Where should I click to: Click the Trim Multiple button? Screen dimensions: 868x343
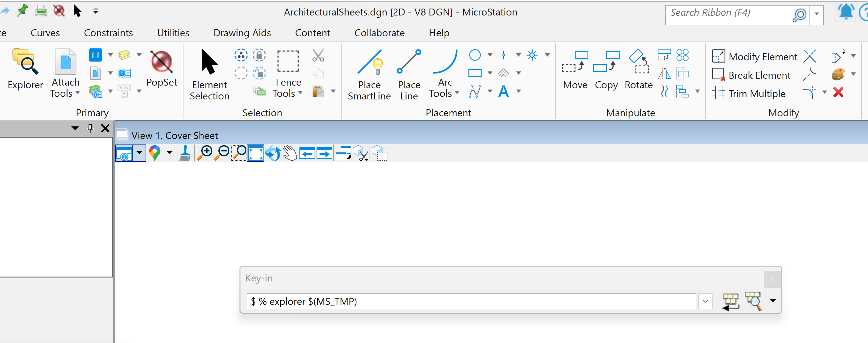point(749,93)
